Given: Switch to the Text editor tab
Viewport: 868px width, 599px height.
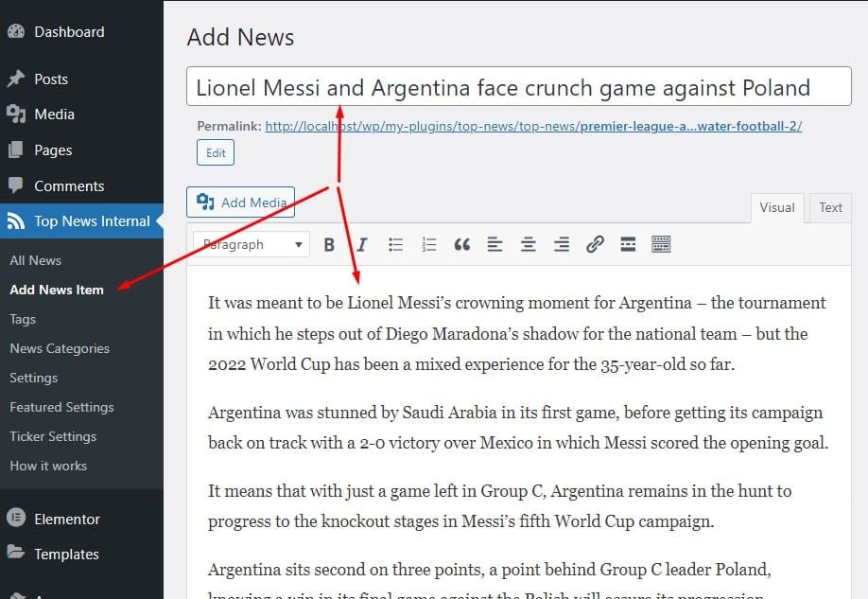Looking at the screenshot, I should 830,208.
